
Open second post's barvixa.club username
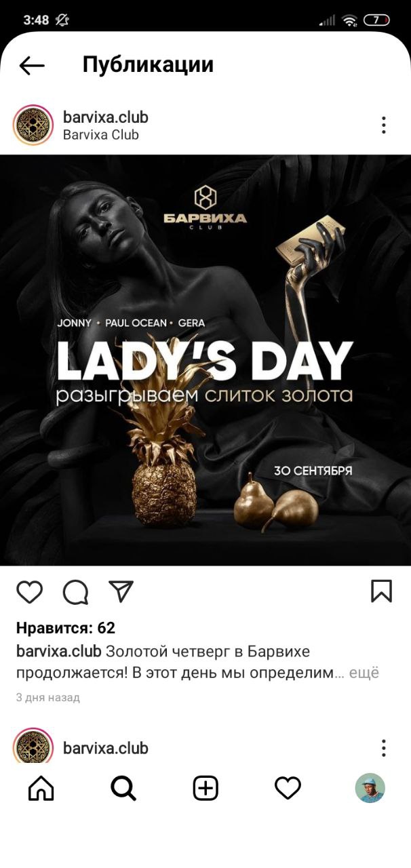[x=105, y=748]
